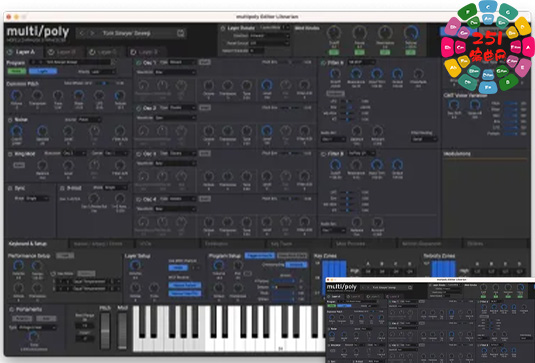
Task: Click the Program Setup Volume knob
Action: [218, 265]
